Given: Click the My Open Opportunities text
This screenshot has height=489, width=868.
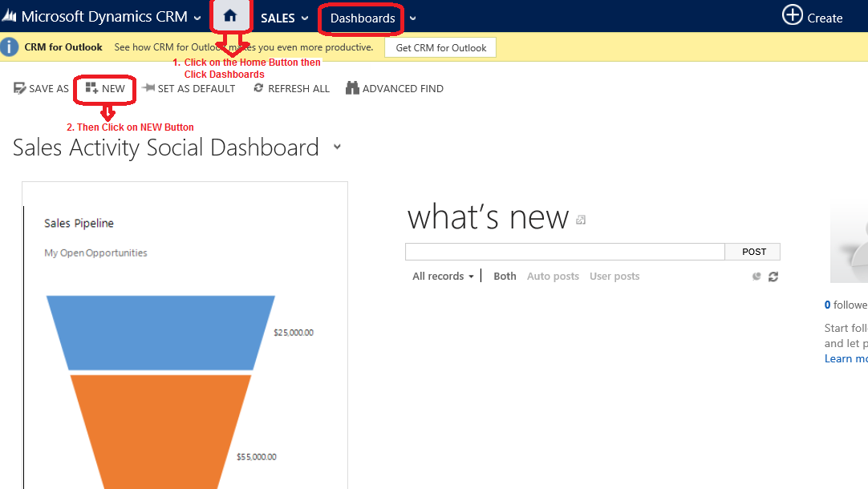Looking at the screenshot, I should [x=95, y=253].
